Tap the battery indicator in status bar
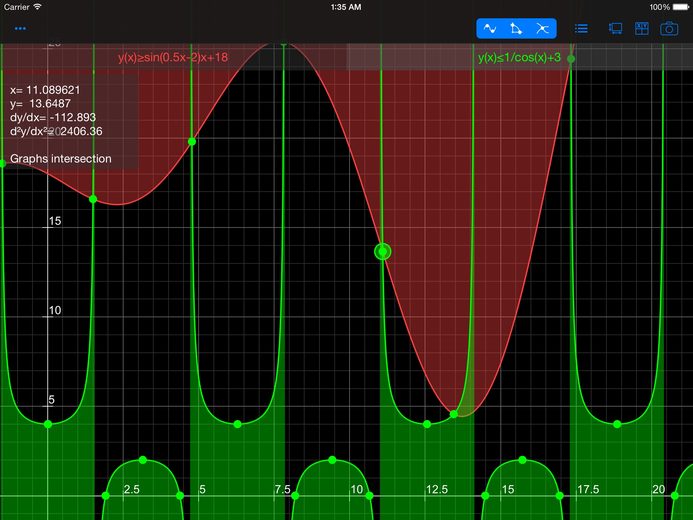 pos(681,7)
